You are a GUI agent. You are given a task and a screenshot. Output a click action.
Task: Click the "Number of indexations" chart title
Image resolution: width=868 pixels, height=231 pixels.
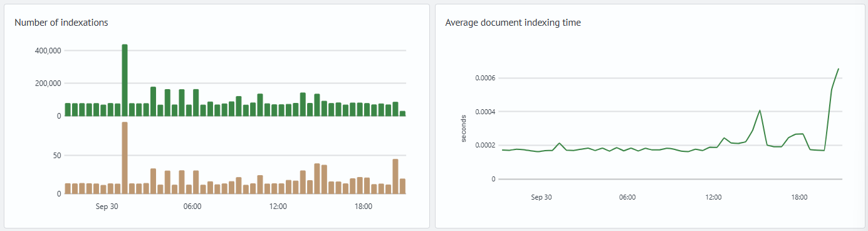tap(61, 23)
